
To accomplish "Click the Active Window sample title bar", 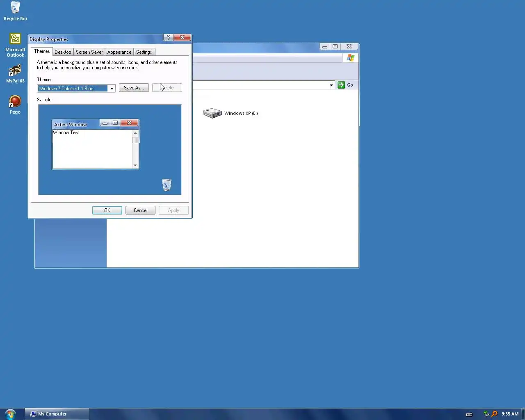I will coord(76,124).
